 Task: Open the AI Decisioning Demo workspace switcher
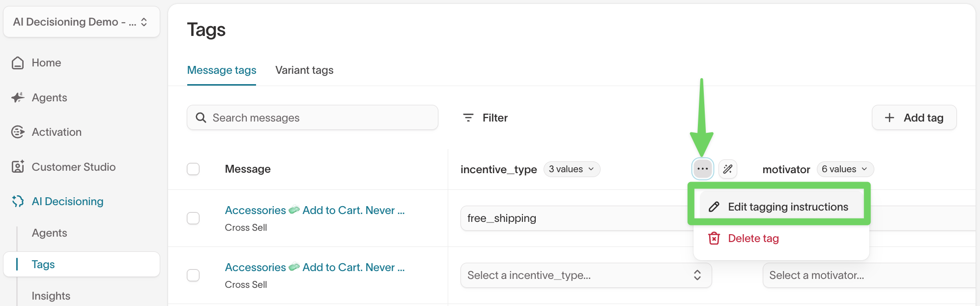click(x=82, y=22)
